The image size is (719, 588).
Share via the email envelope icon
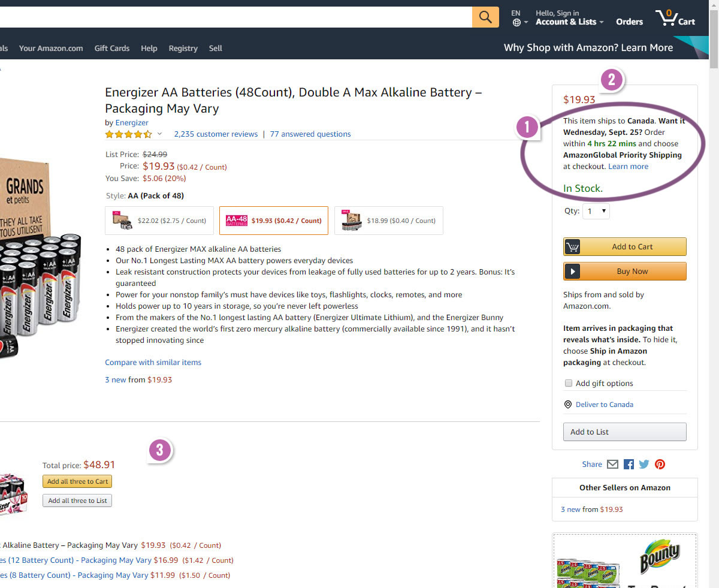click(612, 465)
